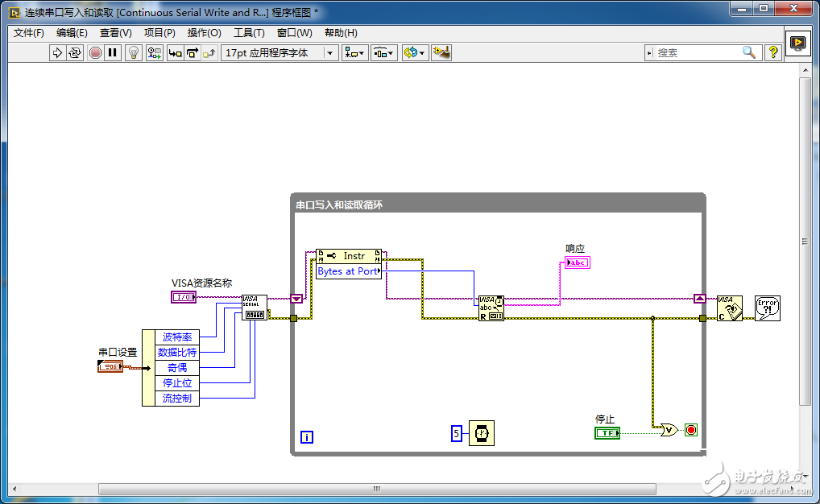Click the context help question mark button
820x504 pixels.
tap(773, 53)
